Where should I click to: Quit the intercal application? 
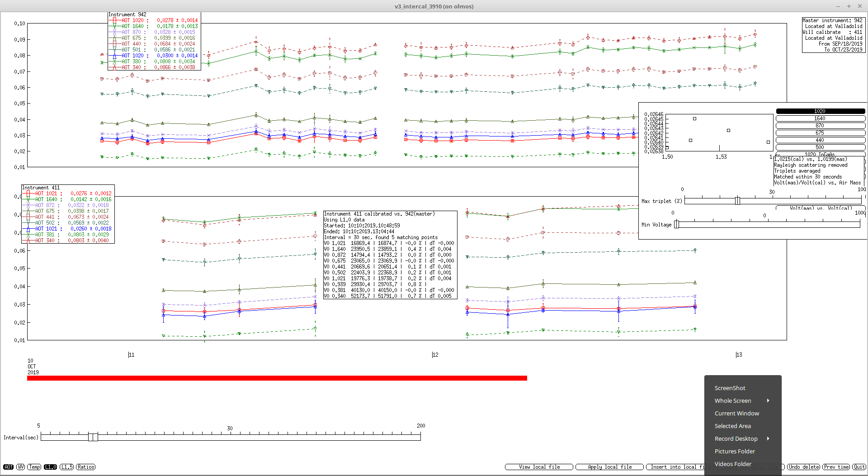click(859, 467)
